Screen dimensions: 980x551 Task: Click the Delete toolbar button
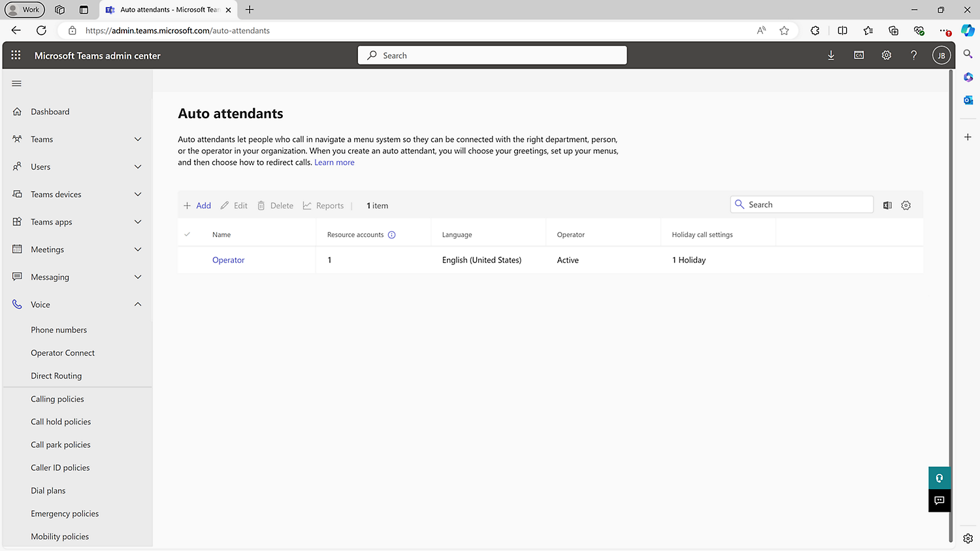click(275, 206)
